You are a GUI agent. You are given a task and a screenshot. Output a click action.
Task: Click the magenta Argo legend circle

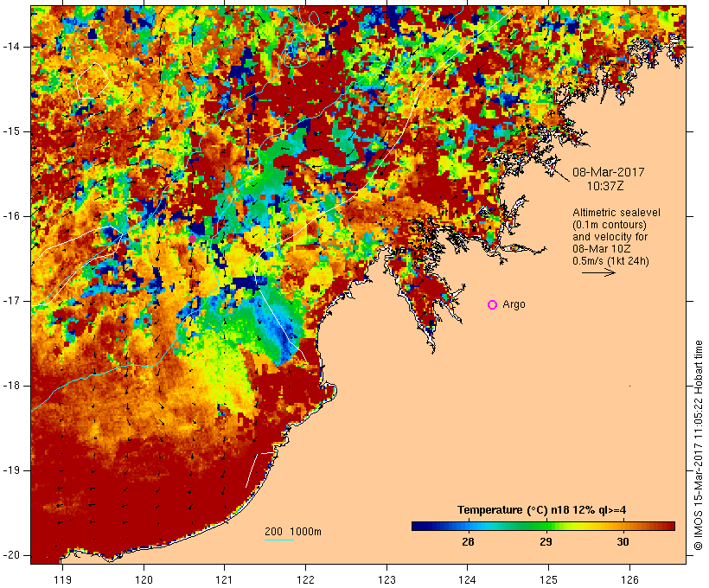493,305
